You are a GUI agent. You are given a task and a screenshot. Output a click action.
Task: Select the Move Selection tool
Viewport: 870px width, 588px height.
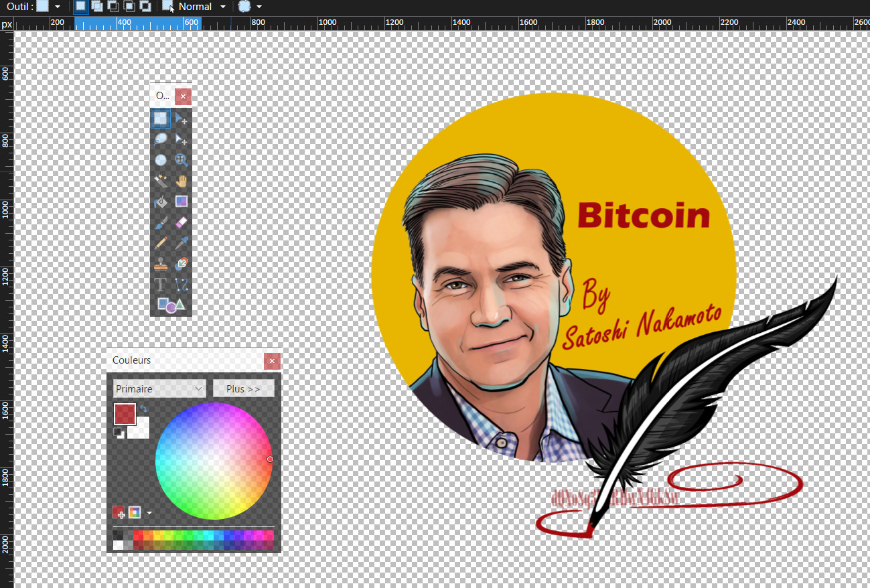point(181,139)
